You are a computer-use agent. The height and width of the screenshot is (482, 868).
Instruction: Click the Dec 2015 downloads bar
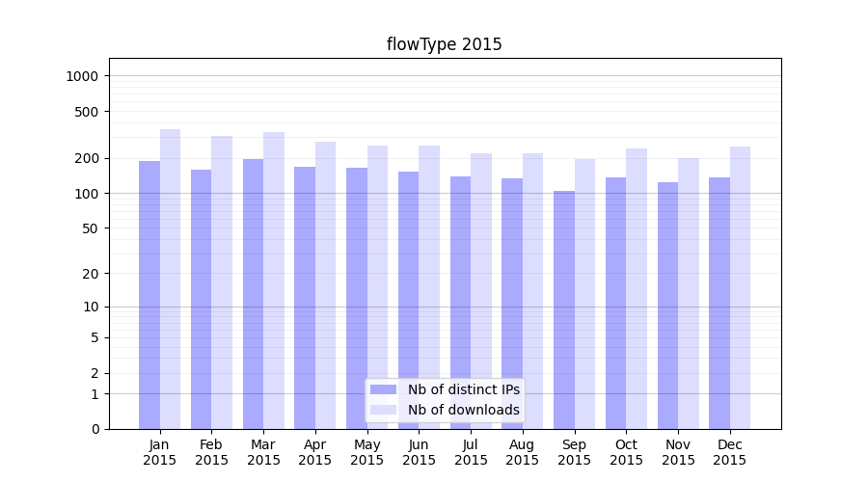(740, 287)
